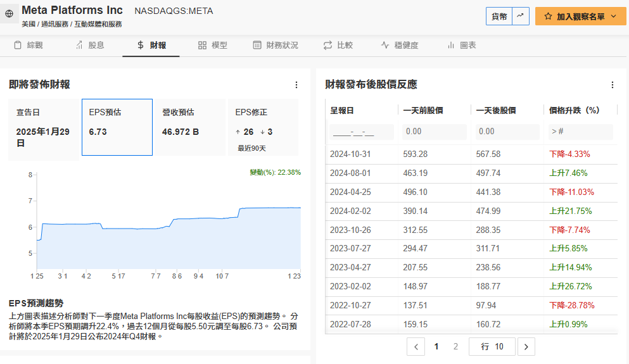The height and width of the screenshot is (364, 629).
Task: Click the 上升5.85% cell
Action: point(568,249)
